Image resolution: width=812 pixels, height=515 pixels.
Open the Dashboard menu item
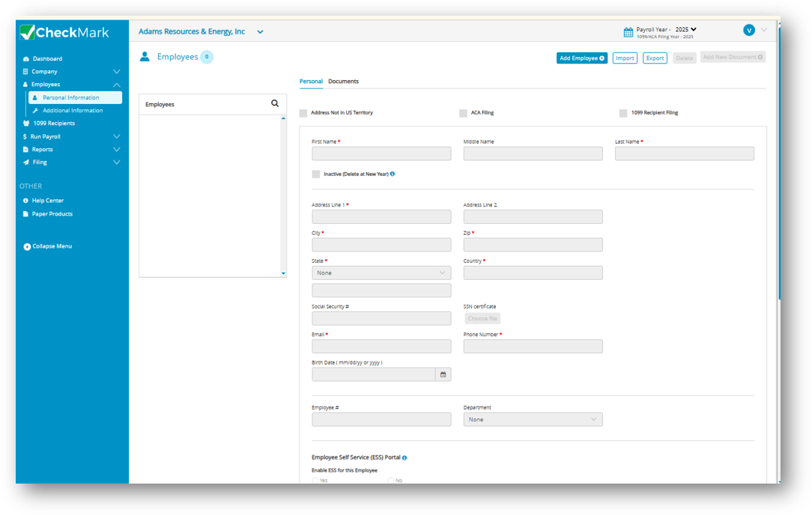click(47, 59)
